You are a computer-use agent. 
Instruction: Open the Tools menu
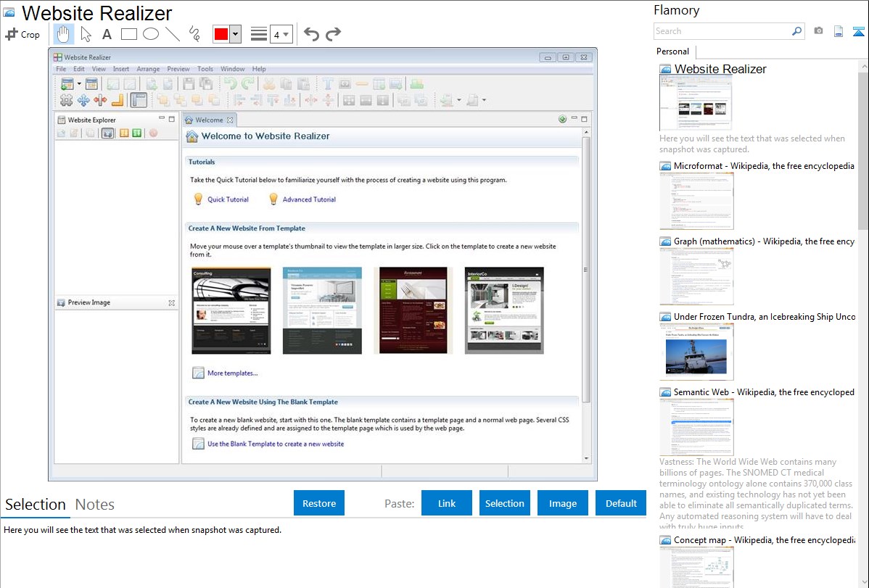tap(205, 69)
